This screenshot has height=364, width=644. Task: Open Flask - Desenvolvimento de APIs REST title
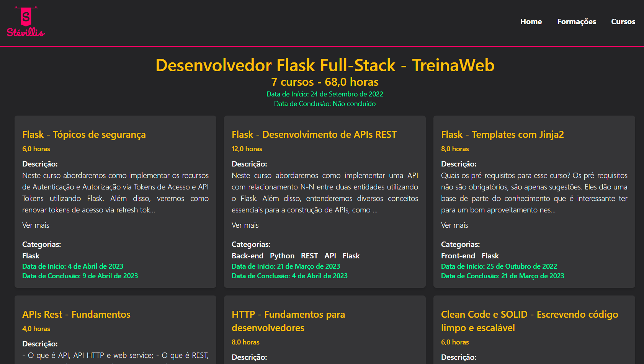(x=314, y=135)
